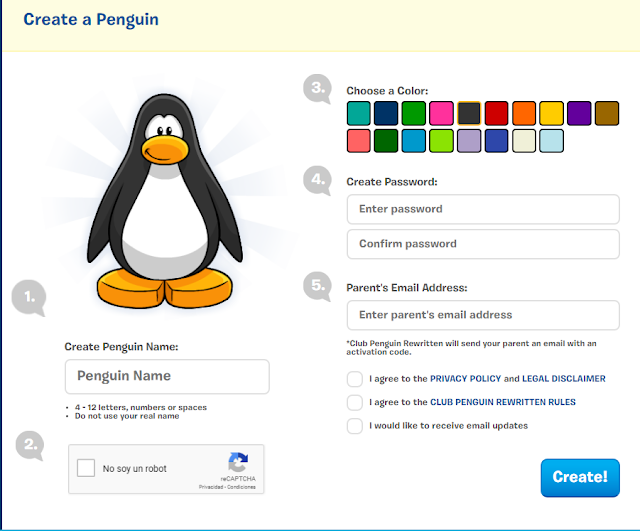Click the Create! button
This screenshot has height=531, width=640.
[580, 478]
